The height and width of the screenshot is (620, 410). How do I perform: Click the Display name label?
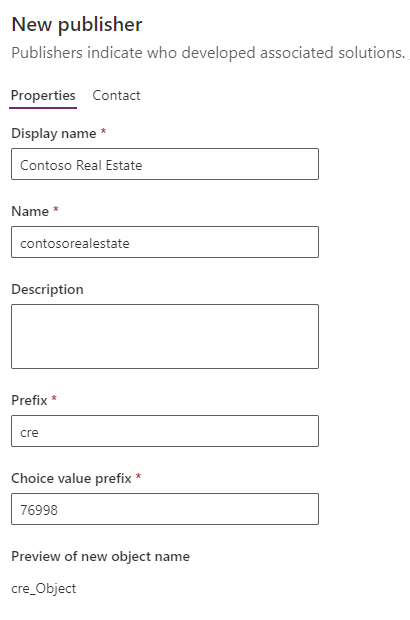[54, 134]
